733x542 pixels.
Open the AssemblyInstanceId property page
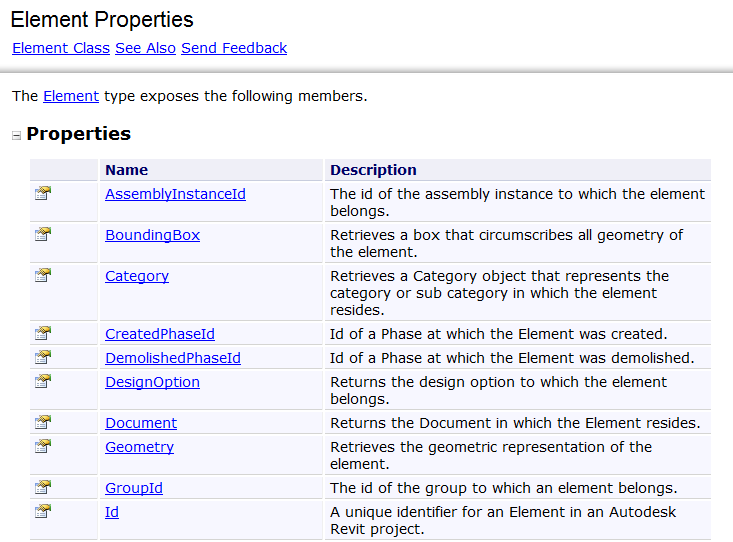pos(175,194)
